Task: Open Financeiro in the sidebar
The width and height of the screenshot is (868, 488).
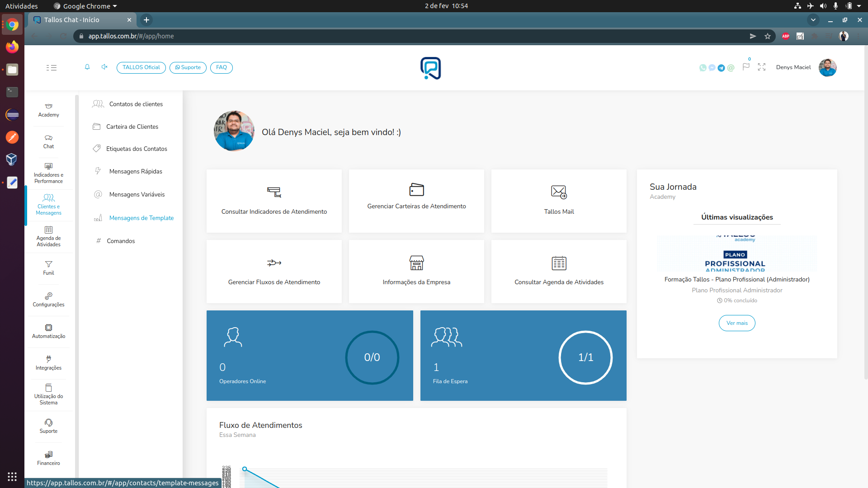Action: point(48,458)
